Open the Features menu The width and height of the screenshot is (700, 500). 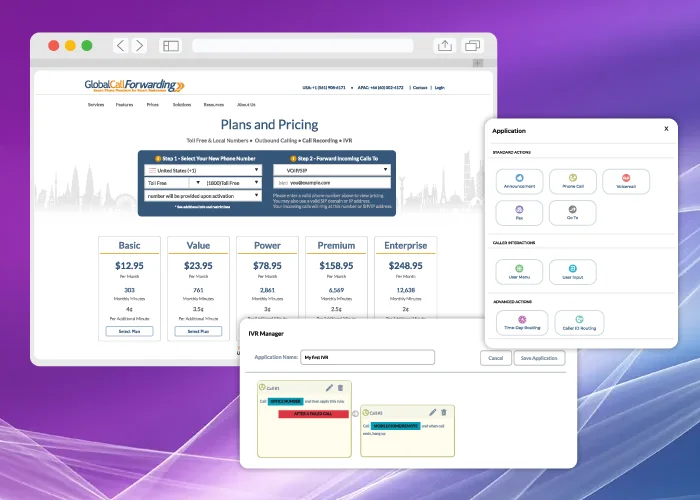point(124,104)
